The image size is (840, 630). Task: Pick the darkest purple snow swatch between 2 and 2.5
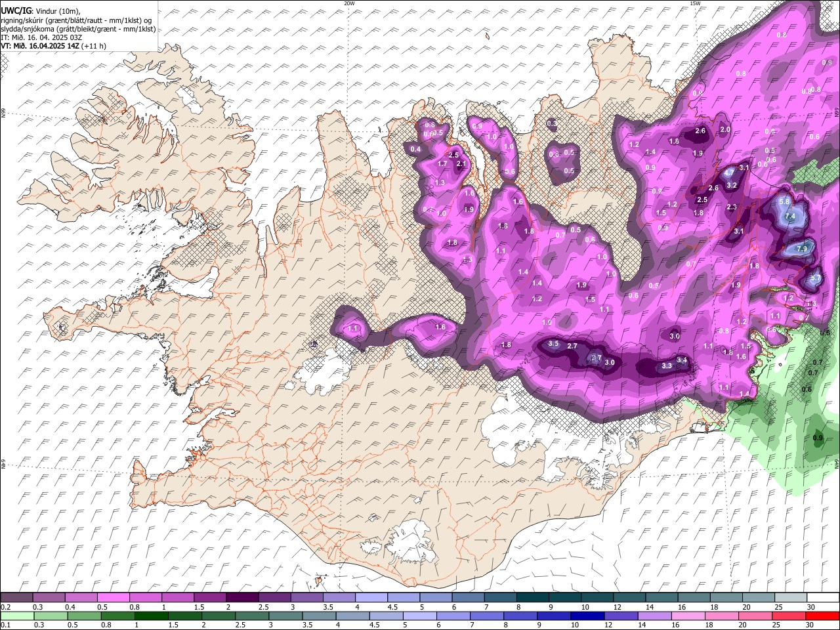coord(242,598)
